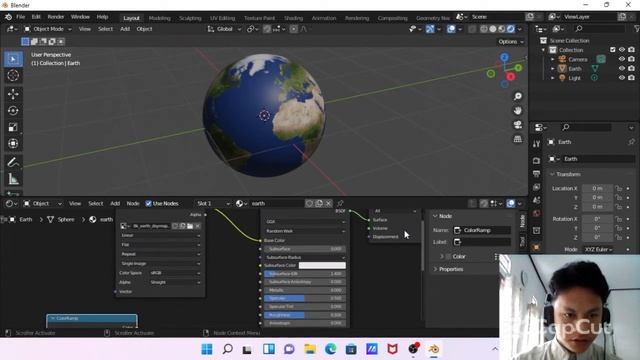
Task: Click Sphere in node editor breadcrumb
Action: [66, 220]
